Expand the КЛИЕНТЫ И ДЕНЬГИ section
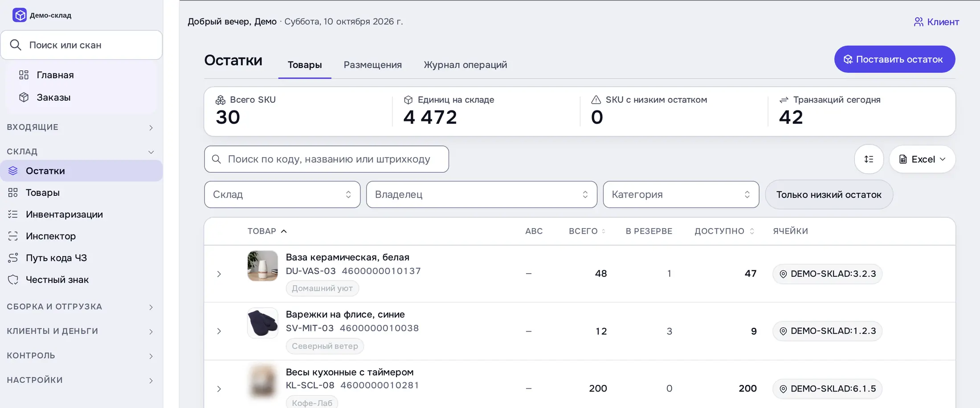Viewport: 980px width, 408px height. coord(81,331)
